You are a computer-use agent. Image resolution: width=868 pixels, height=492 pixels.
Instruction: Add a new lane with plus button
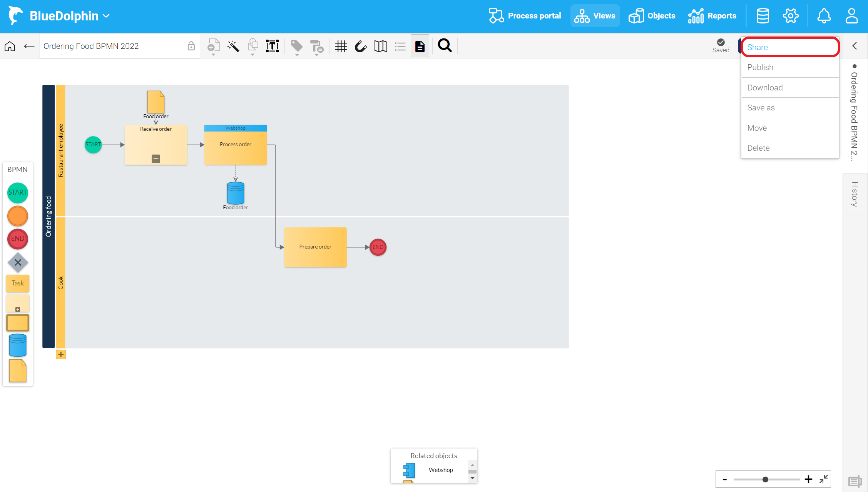pyautogui.click(x=61, y=354)
